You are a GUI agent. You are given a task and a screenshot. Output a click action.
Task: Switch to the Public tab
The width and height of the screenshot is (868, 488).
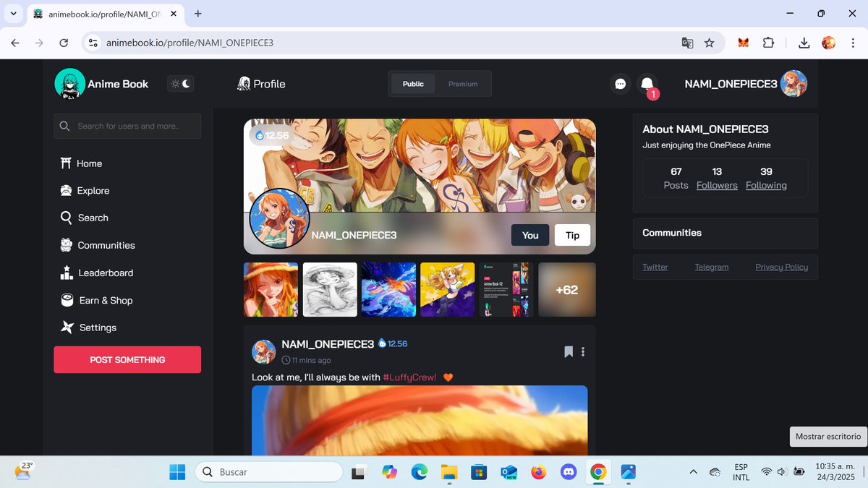(413, 84)
